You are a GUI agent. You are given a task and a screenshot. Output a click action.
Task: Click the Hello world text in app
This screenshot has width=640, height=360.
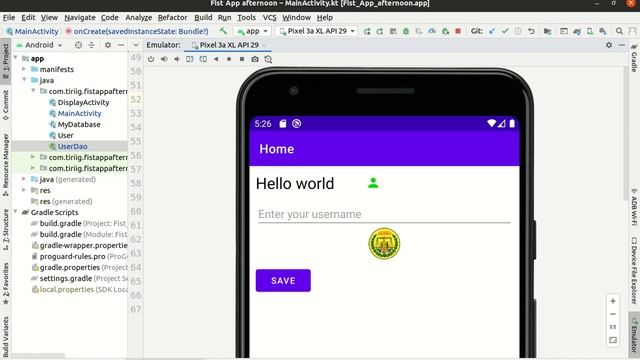point(295,183)
